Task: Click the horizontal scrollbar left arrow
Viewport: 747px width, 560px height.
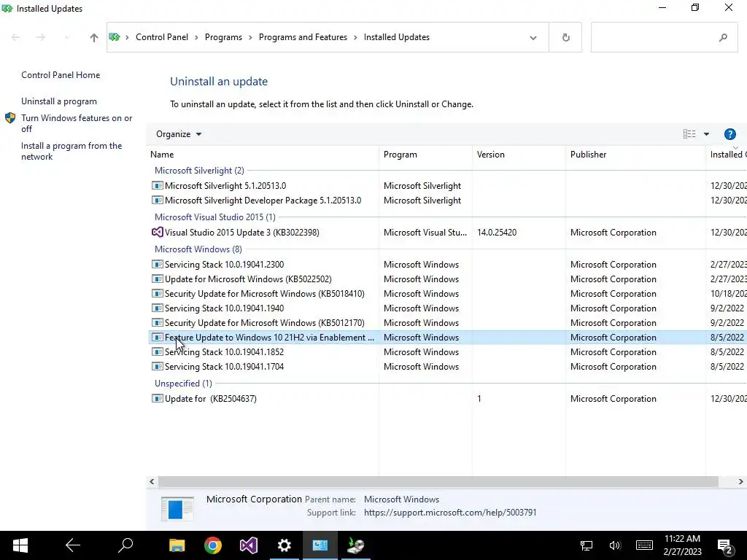Action: pos(152,481)
